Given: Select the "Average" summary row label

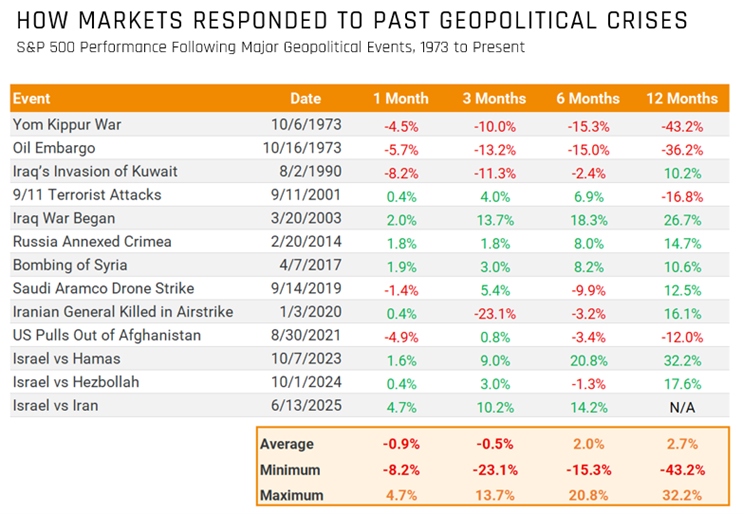Looking at the screenshot, I should 286,443.
